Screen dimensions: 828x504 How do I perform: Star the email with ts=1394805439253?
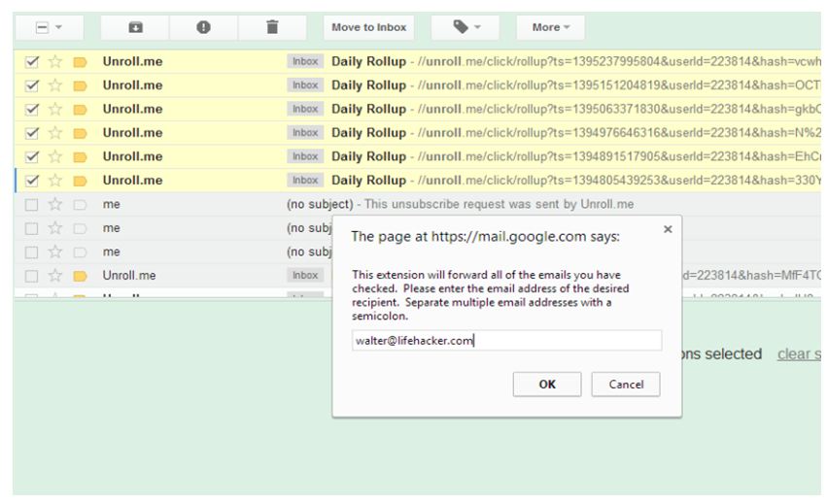(x=55, y=181)
